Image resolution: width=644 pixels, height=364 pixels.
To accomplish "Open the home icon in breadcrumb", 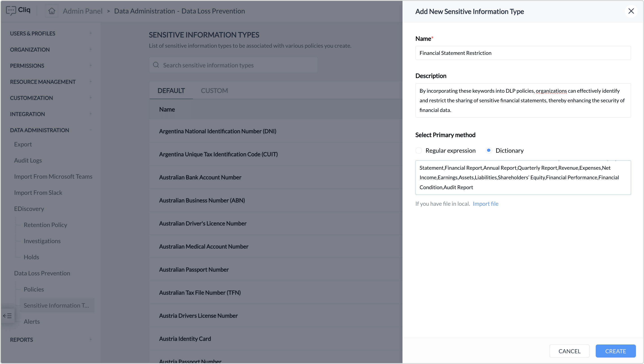I will pyautogui.click(x=52, y=11).
